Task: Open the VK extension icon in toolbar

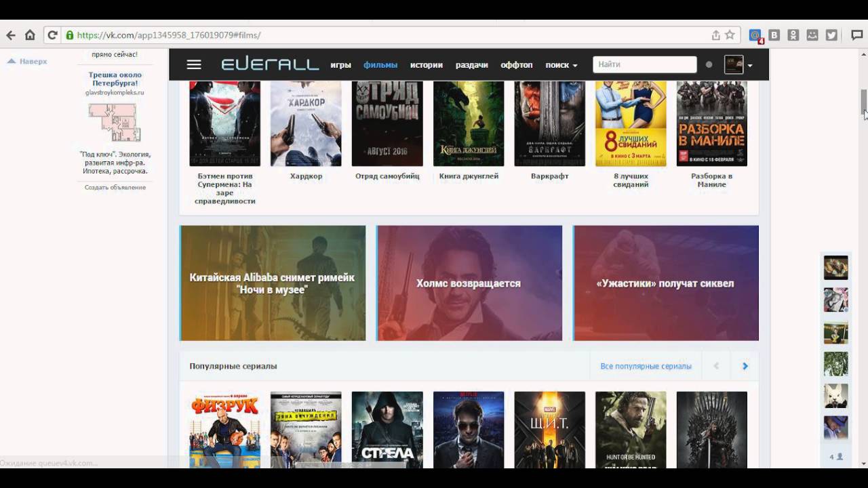Action: [774, 35]
